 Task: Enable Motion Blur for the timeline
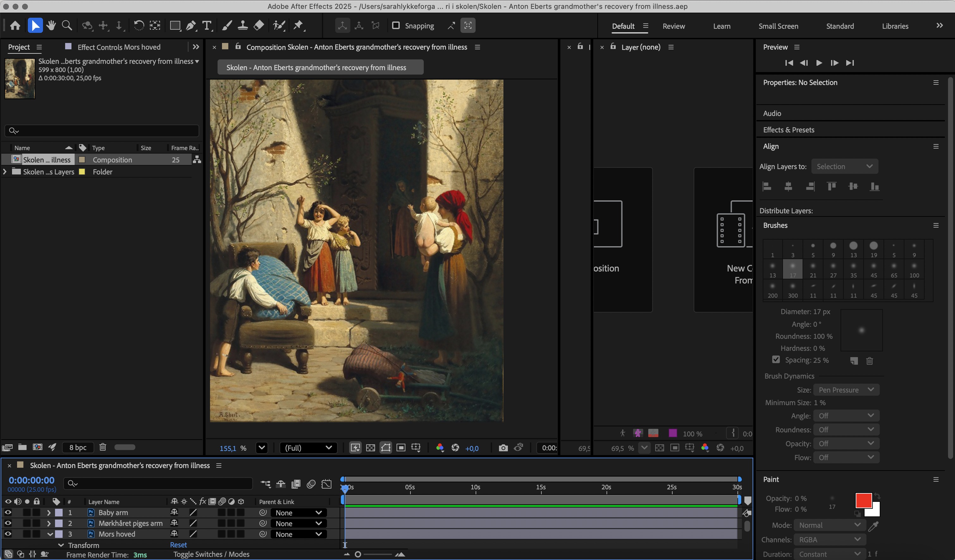pos(311,484)
